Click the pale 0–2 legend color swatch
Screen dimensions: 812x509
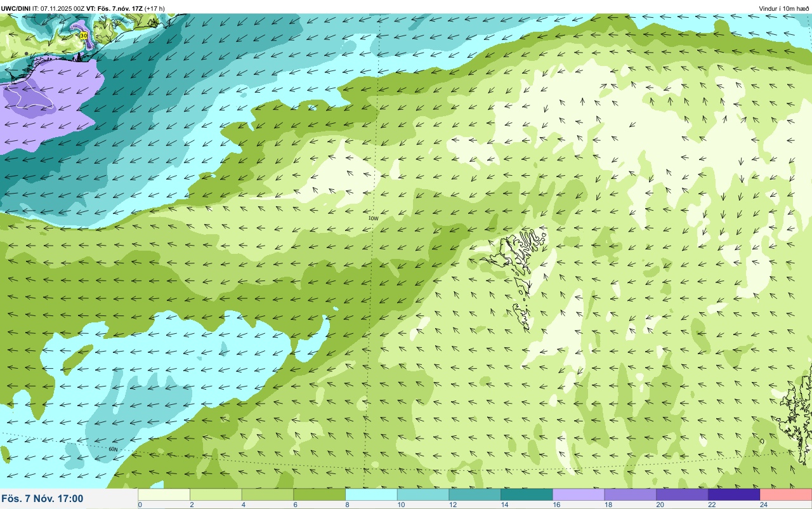pyautogui.click(x=164, y=494)
